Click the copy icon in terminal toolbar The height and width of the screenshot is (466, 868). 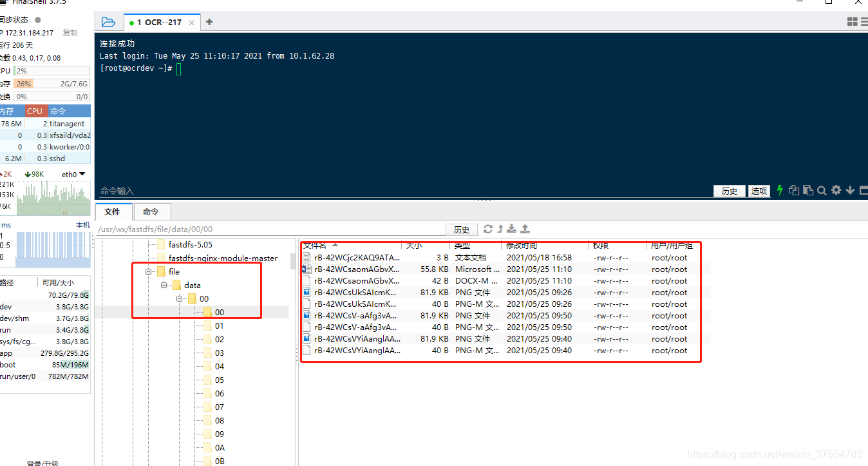[x=794, y=190]
